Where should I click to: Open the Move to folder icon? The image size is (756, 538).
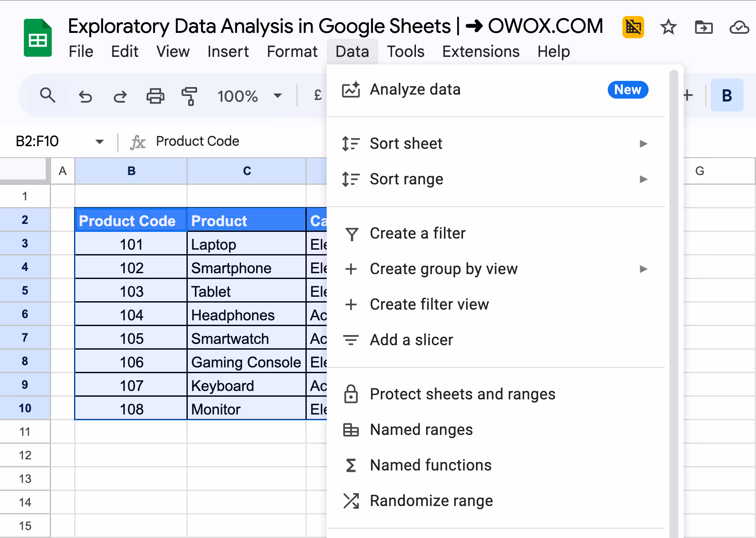pyautogui.click(x=704, y=27)
